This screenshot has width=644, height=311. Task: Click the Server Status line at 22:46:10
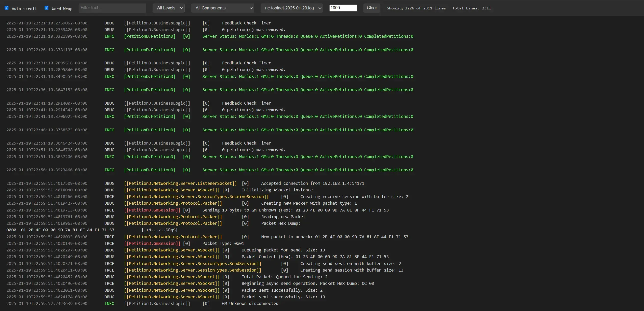pyautogui.click(x=308, y=130)
